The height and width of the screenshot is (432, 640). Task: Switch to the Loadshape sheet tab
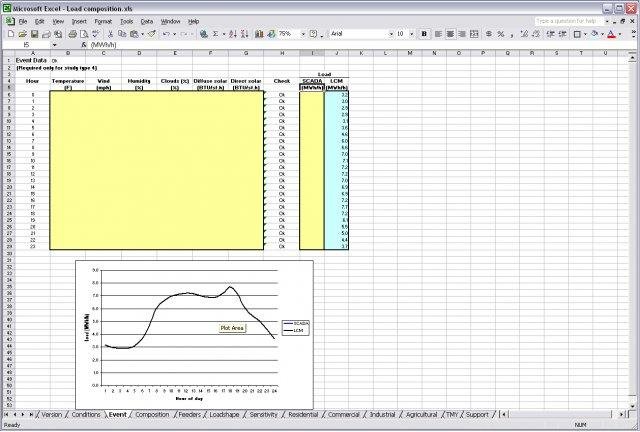click(x=224, y=414)
